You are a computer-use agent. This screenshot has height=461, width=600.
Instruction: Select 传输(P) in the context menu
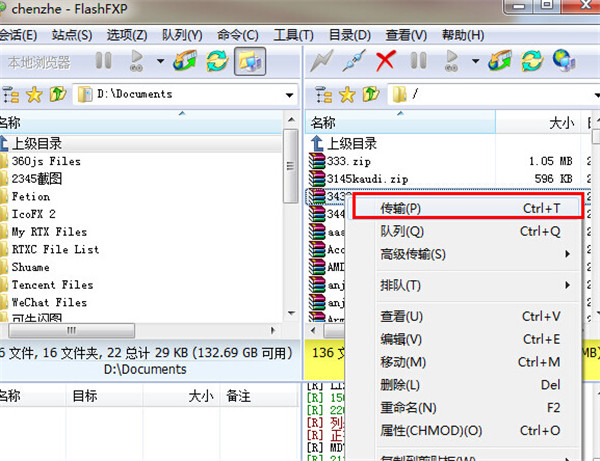pos(401,208)
